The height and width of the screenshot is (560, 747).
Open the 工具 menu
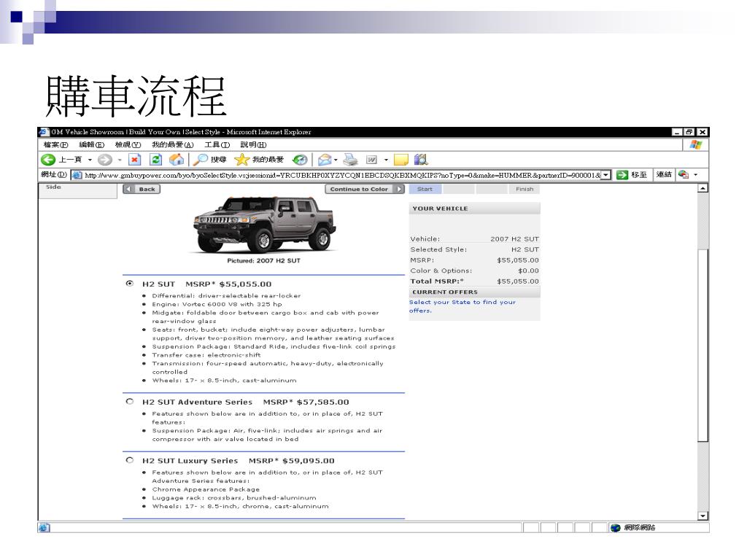pos(217,145)
